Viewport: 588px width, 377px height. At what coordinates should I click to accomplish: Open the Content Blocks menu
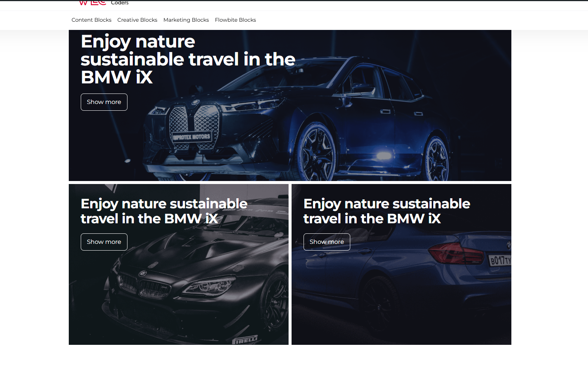pyautogui.click(x=92, y=20)
